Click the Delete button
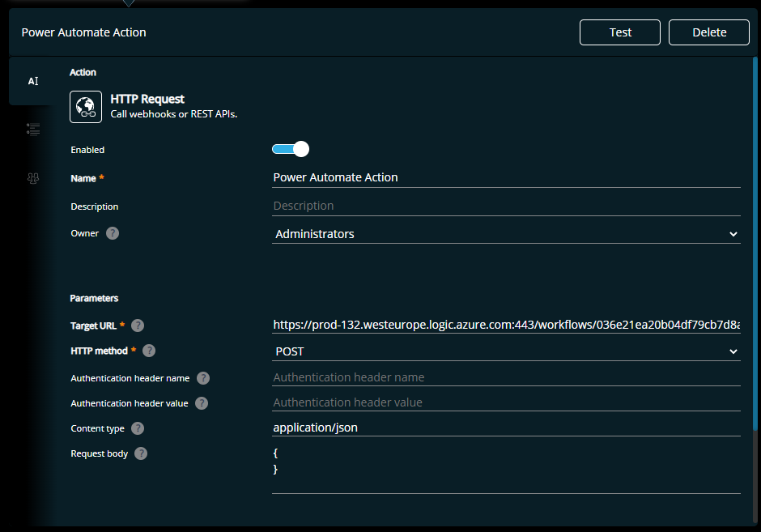 pyautogui.click(x=709, y=32)
